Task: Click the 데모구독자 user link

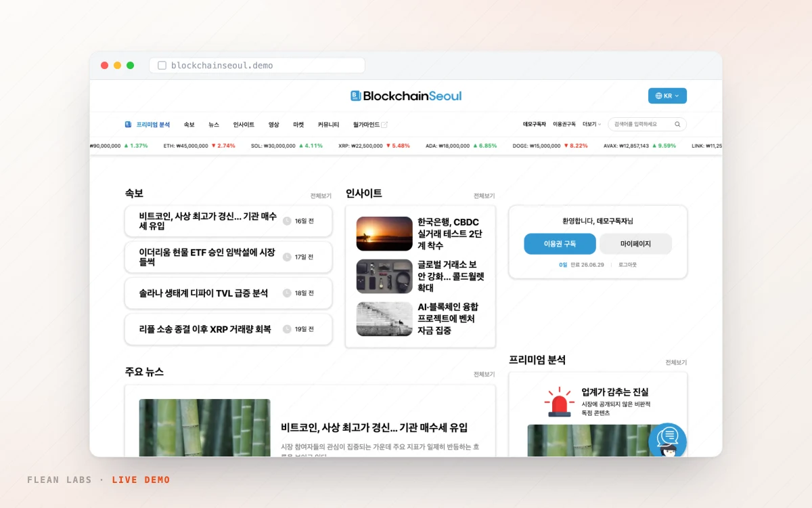Action: point(535,125)
